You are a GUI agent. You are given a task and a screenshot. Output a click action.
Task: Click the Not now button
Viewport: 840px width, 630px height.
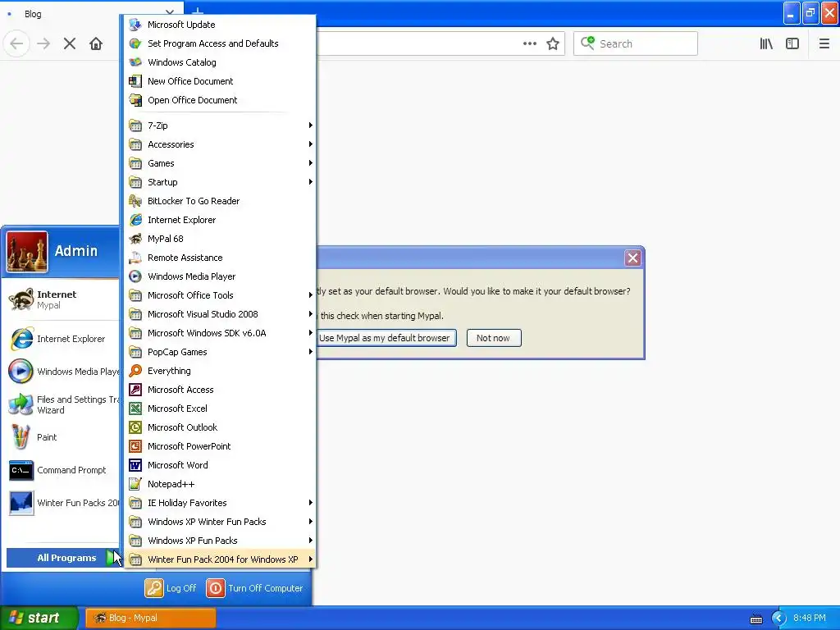pyautogui.click(x=493, y=338)
